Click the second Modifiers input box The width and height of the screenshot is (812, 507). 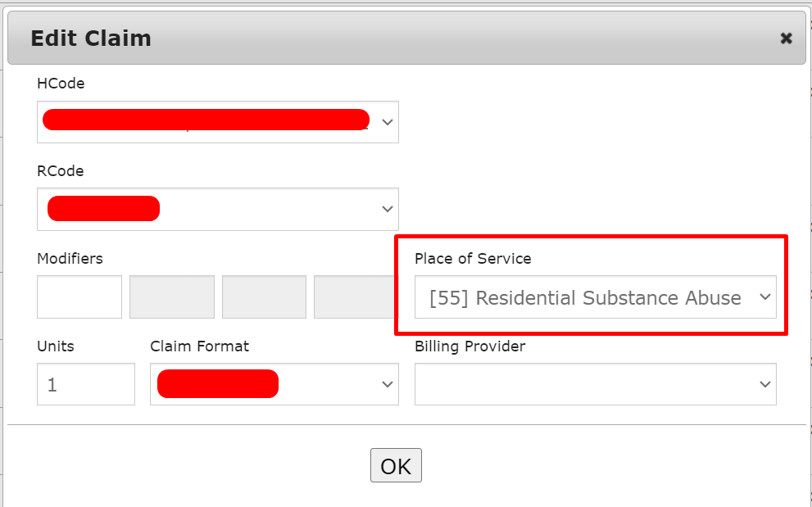(172, 297)
